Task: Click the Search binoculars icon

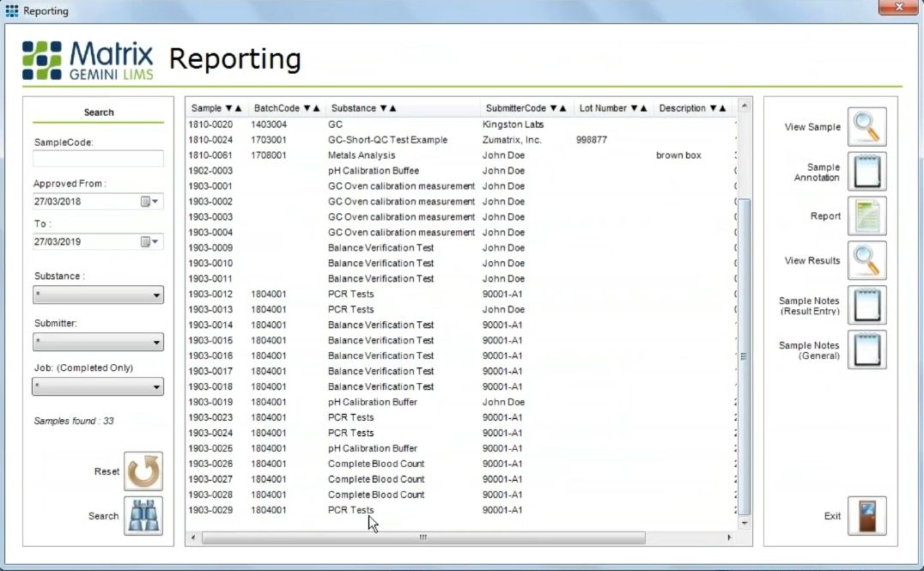Action: (143, 515)
